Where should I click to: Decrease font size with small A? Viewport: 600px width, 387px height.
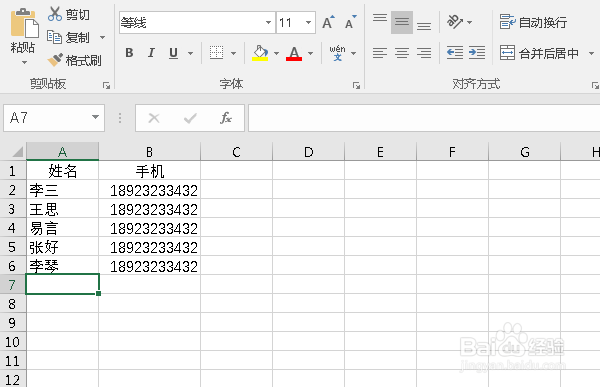pos(350,23)
